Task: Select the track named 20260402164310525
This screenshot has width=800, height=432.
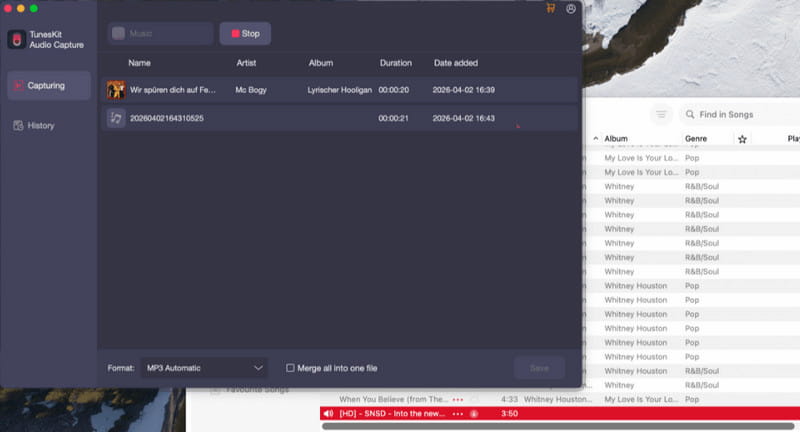Action: click(166, 118)
